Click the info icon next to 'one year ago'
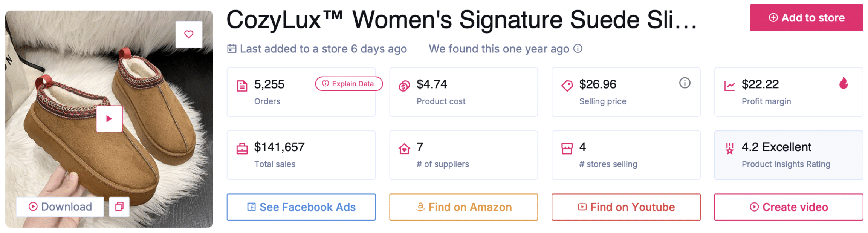This screenshot has height=233, width=868. pos(578,49)
